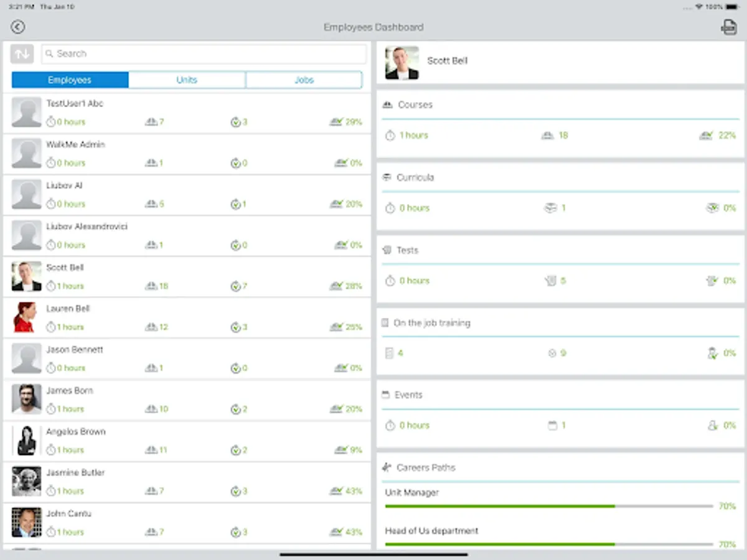Image resolution: width=747 pixels, height=560 pixels.
Task: Switch to the Jobs tab
Action: (304, 80)
